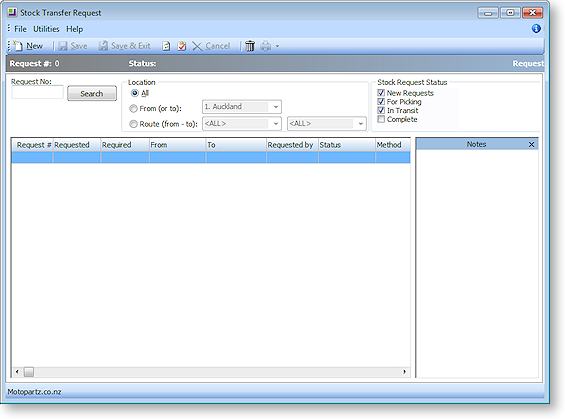565x419 pixels.
Task: Click the Save disk icon
Action: [63, 46]
